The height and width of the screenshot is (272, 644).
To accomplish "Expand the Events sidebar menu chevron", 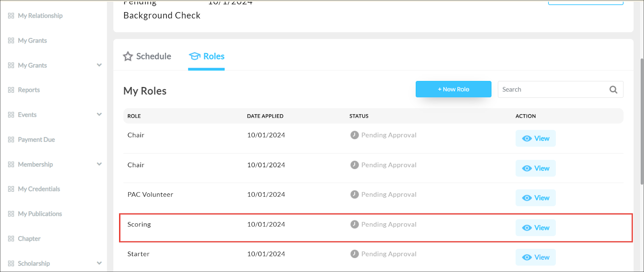I will [x=99, y=114].
